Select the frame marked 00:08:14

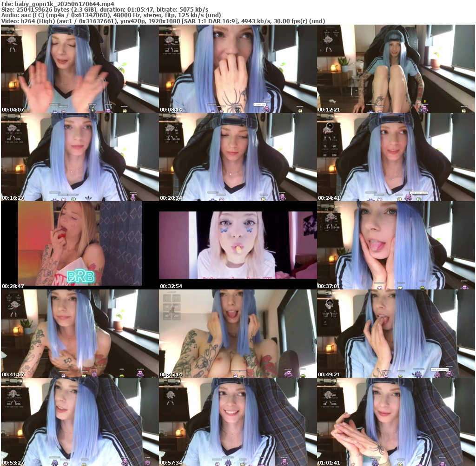tap(238, 69)
